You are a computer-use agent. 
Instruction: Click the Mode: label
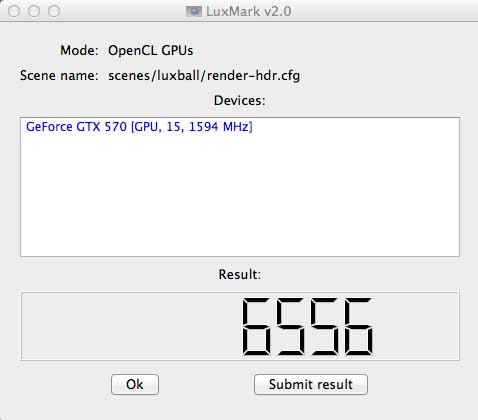pos(79,51)
